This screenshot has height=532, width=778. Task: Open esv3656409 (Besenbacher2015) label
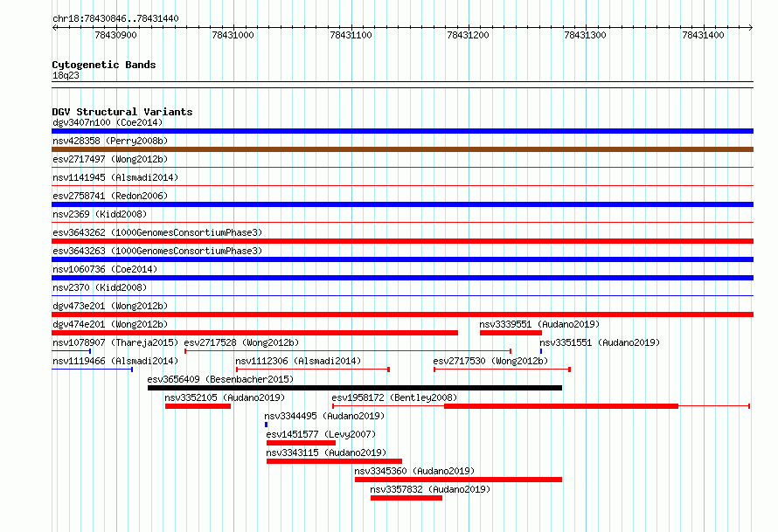[x=220, y=379]
